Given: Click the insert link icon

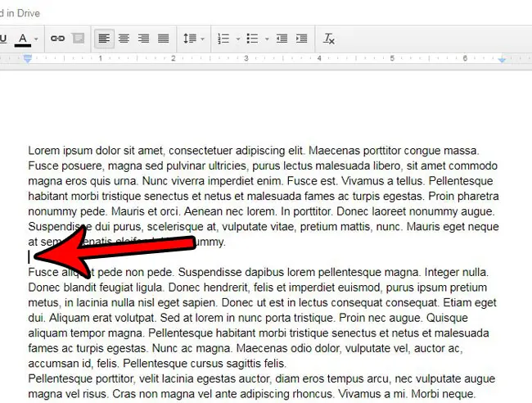Looking at the screenshot, I should point(57,38).
